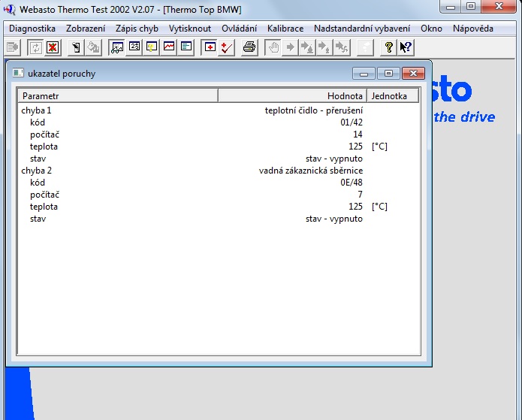This screenshot has height=420, width=522.
Task: Click 'teplotní čidlo - přerušení' value
Action: coord(314,110)
